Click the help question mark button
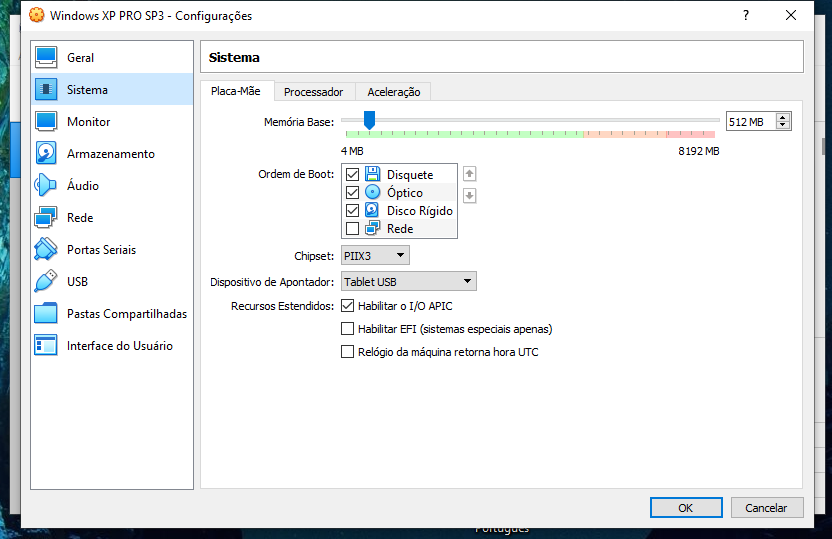 click(x=746, y=15)
